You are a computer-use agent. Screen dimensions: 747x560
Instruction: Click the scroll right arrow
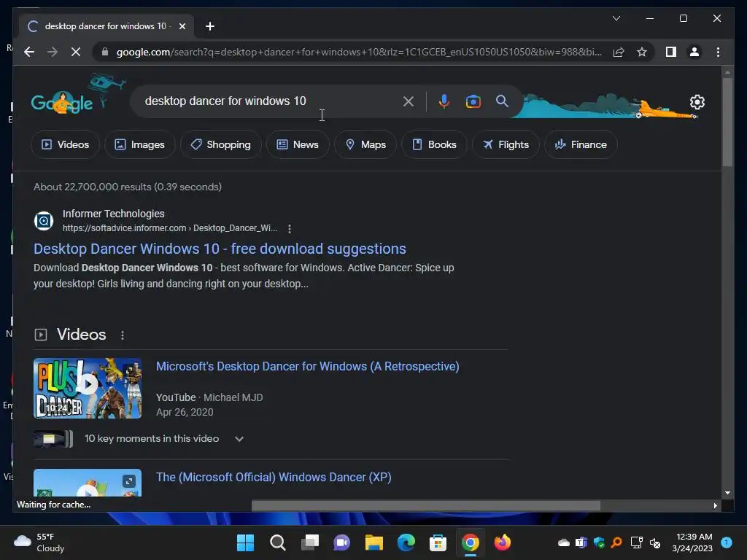pos(715,506)
